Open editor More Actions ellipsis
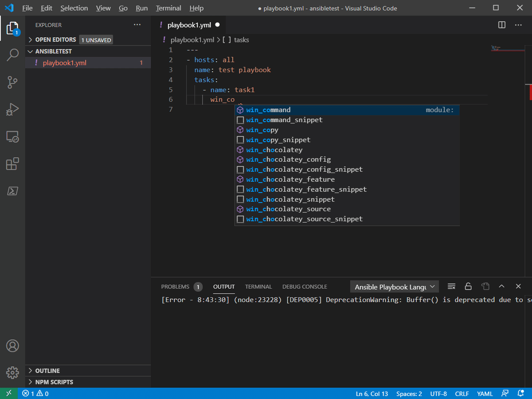 518,25
